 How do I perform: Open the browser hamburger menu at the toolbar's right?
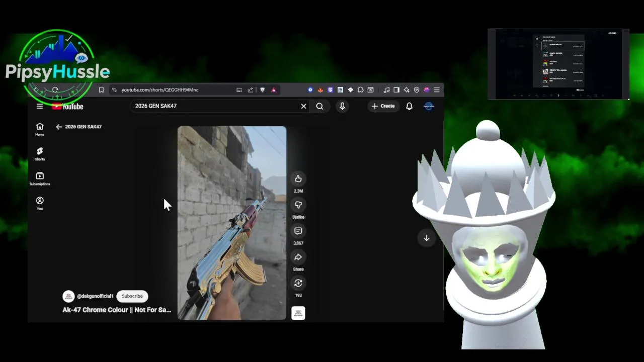[x=437, y=90]
